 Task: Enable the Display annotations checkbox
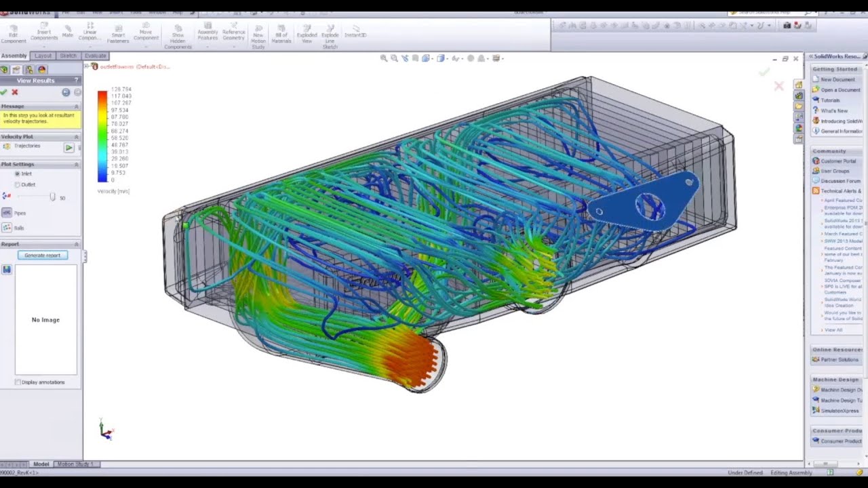[x=18, y=382]
